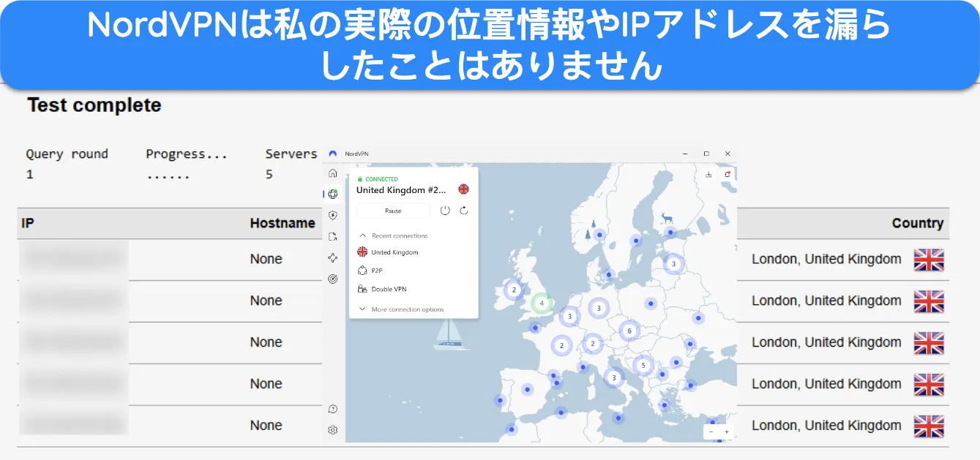
Task: Click first row None hostname cell
Action: pos(266,259)
